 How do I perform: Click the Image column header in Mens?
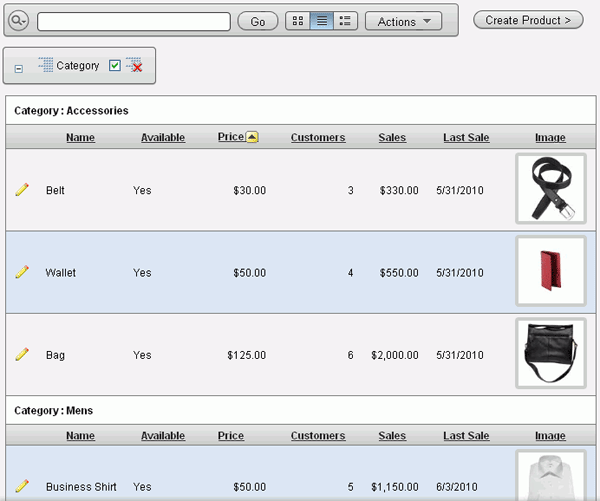pyautogui.click(x=550, y=436)
